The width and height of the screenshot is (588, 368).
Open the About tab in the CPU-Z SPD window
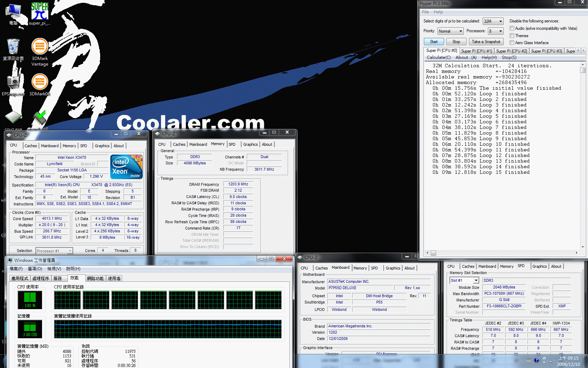[556, 266]
